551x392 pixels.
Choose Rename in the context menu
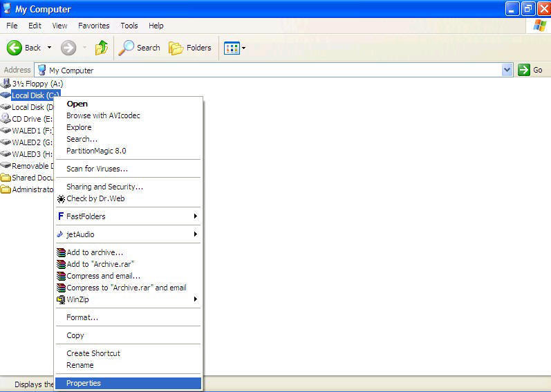point(129,365)
